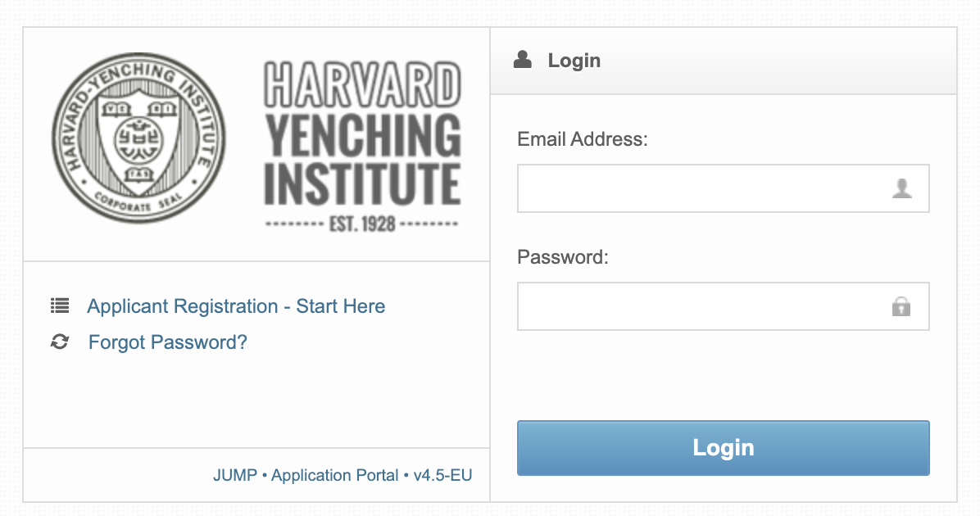This screenshot has height=516, width=980.
Task: Click the person icon in Login header
Action: [x=523, y=60]
